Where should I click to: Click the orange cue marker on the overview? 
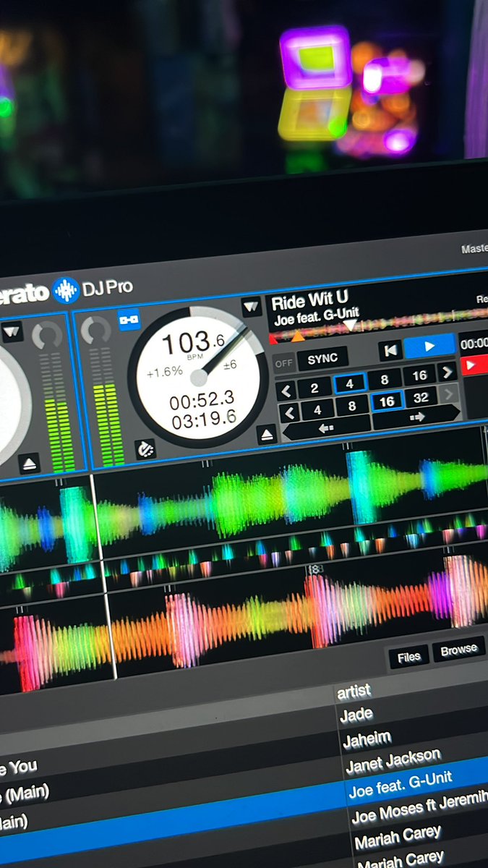tap(297, 335)
